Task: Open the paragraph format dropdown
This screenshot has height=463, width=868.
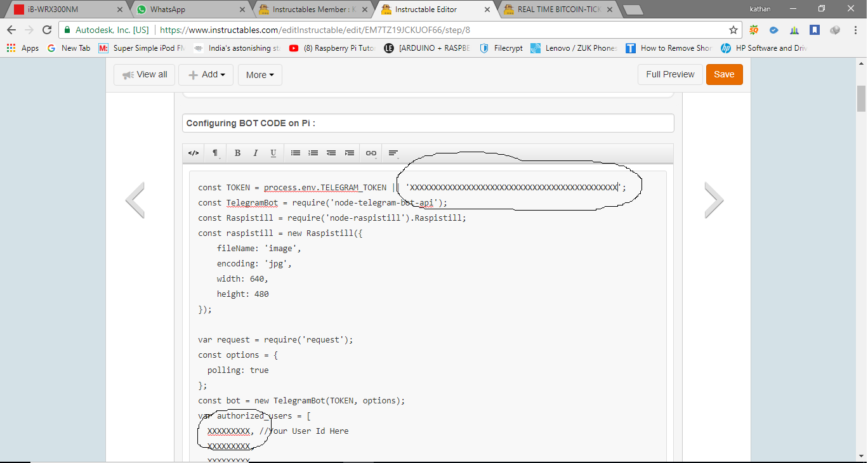Action: click(x=216, y=153)
